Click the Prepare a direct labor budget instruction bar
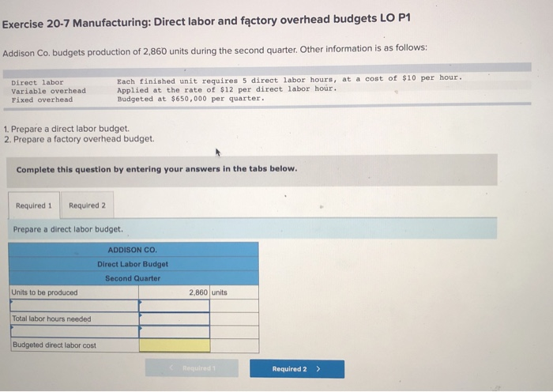This screenshot has height=392, width=553. [253, 228]
